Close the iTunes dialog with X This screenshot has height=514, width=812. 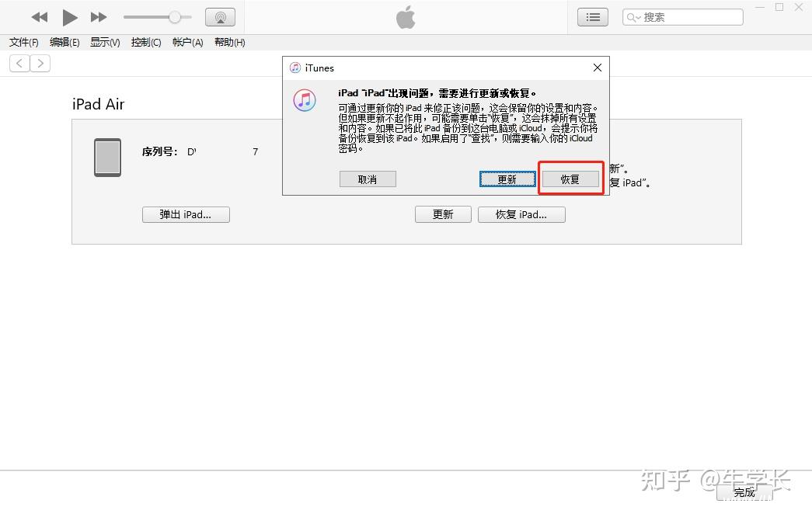click(598, 68)
